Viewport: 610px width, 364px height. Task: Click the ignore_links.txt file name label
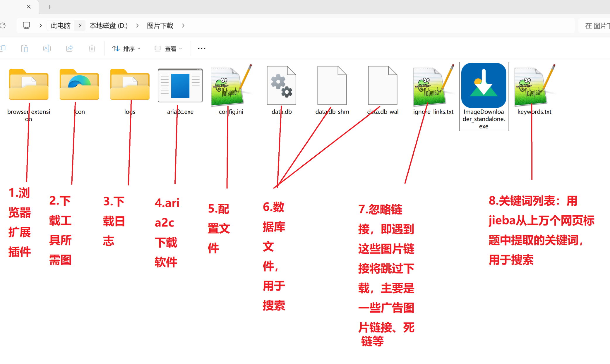click(433, 112)
